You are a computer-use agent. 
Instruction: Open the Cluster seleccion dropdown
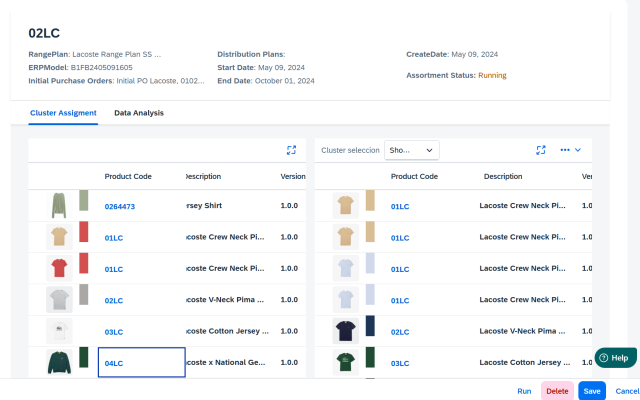(x=411, y=150)
